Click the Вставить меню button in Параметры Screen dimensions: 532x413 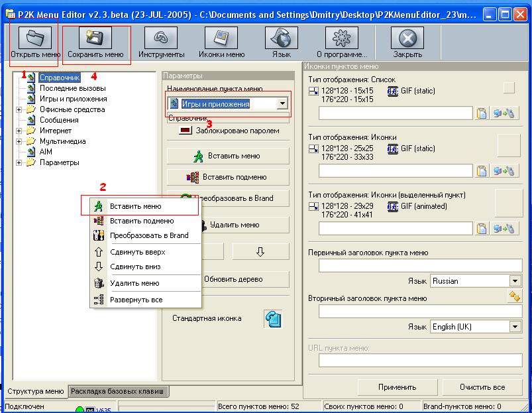(x=228, y=156)
